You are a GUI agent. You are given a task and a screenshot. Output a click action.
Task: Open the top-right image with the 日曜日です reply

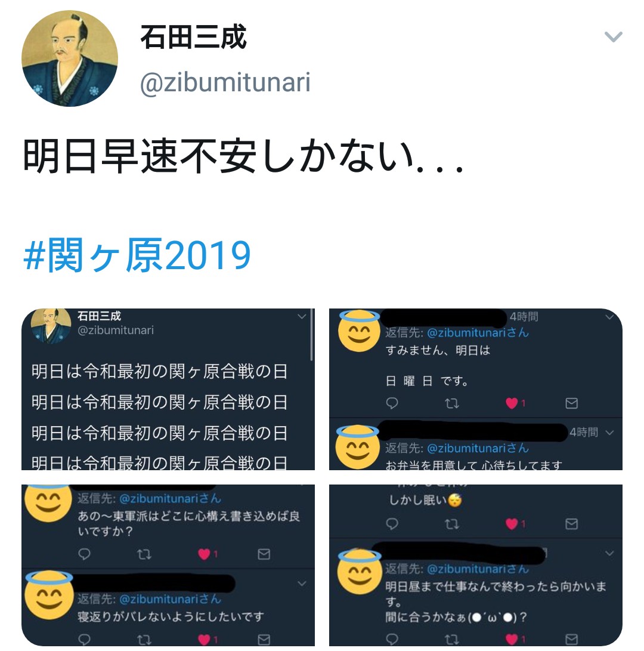point(475,389)
